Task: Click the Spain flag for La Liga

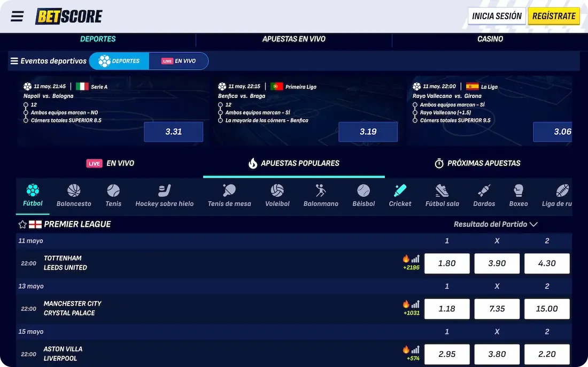Action: click(472, 86)
